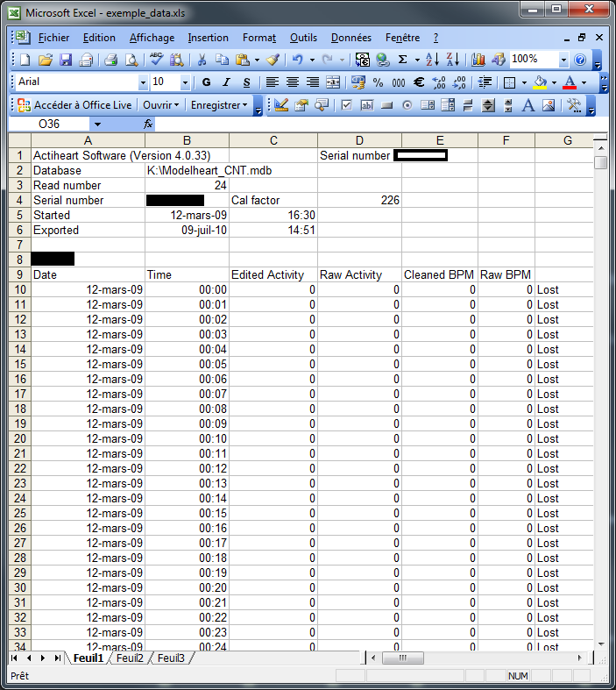Click the thousands separator 000 icon
Viewport: 616px width, 690px height.
tap(399, 82)
